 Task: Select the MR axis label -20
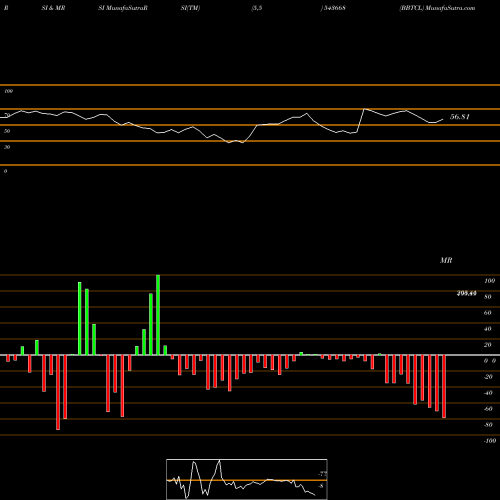coord(488,377)
